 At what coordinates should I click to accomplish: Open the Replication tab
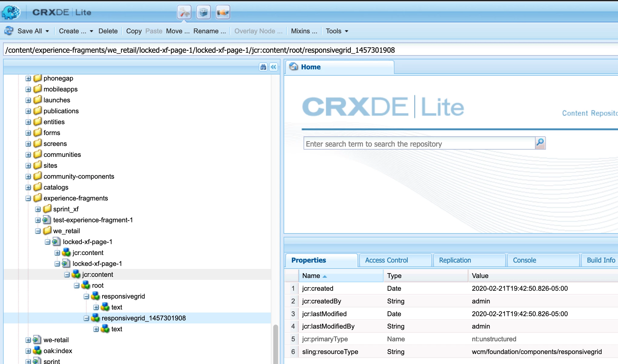pyautogui.click(x=455, y=260)
